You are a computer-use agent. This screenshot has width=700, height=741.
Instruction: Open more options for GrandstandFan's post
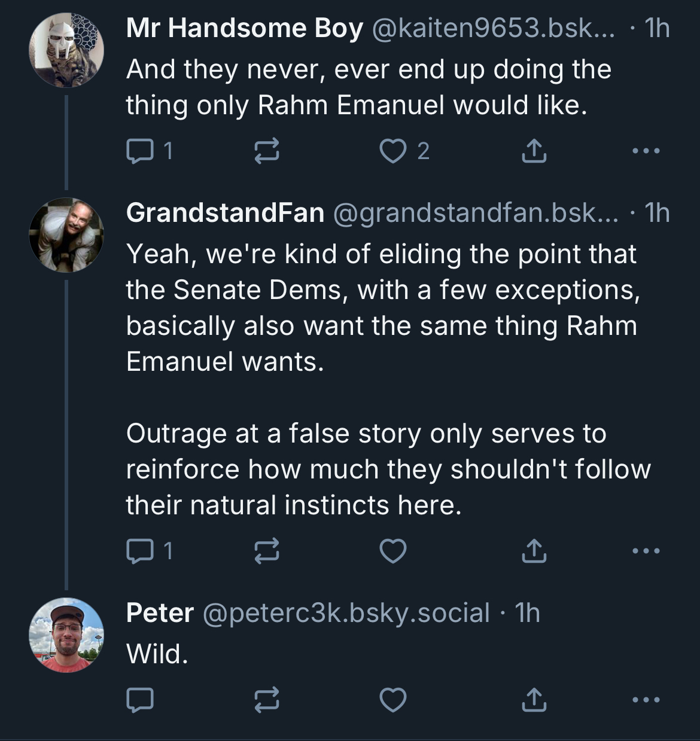click(647, 551)
